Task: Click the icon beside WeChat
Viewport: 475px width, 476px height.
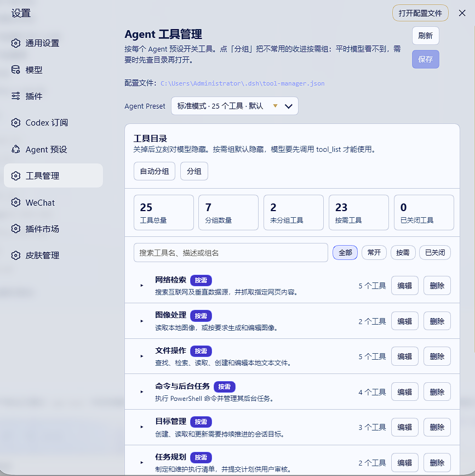Action: click(16, 202)
